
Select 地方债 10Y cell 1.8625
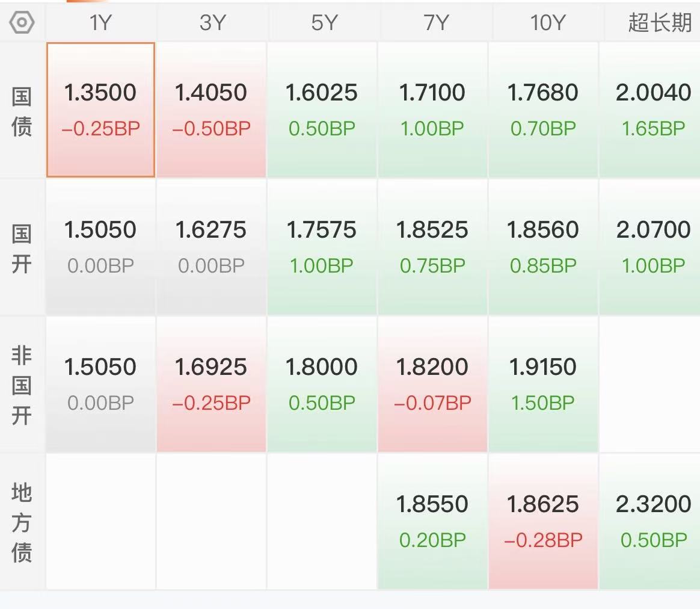[544, 521]
